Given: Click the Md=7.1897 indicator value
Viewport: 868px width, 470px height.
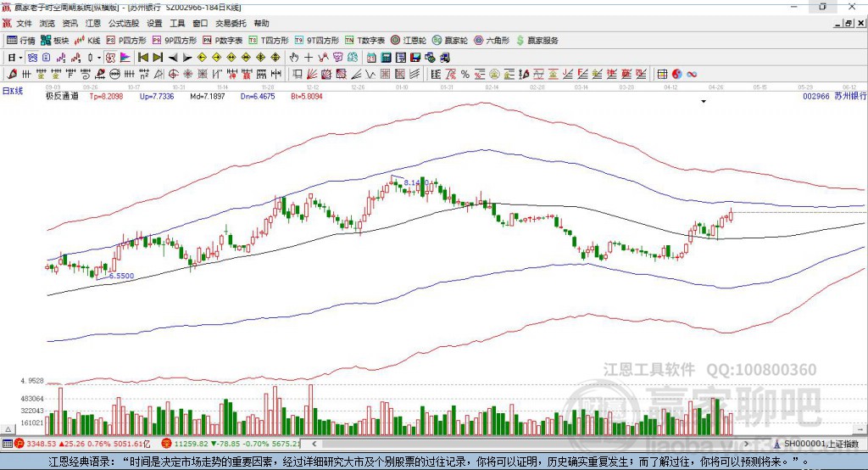Looking at the screenshot, I should pyautogui.click(x=208, y=97).
